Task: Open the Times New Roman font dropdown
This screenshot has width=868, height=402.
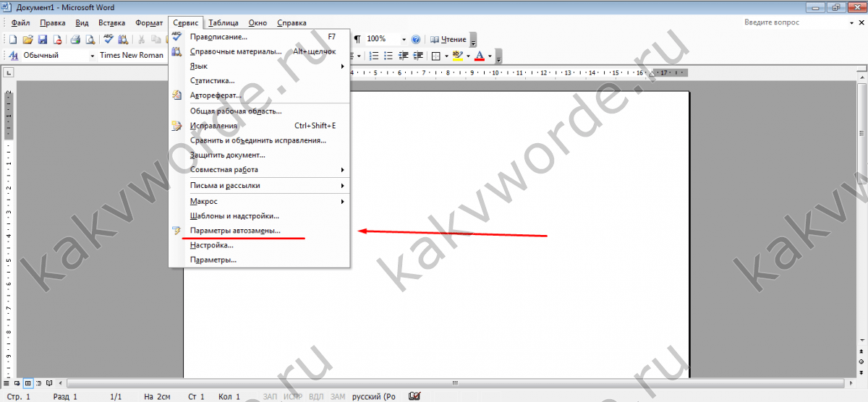Action: click(x=130, y=56)
